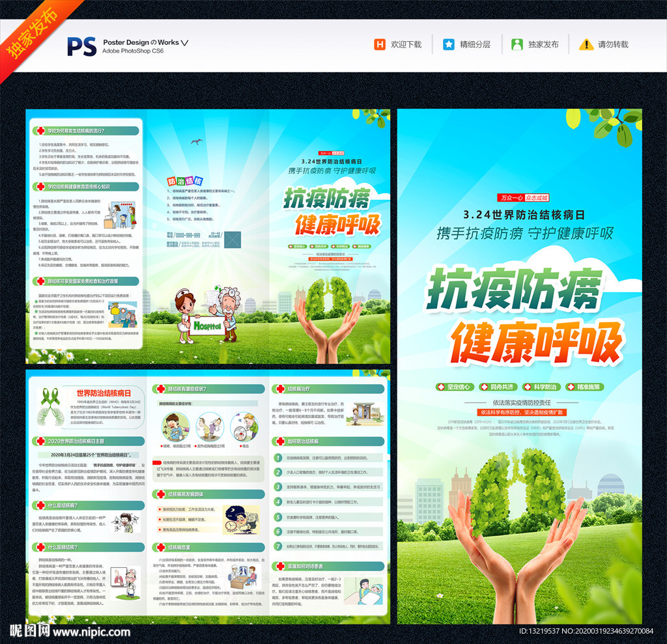The width and height of the screenshot is (667, 644).
Task: Click the blue PS logo in the header
Action: click(x=81, y=46)
